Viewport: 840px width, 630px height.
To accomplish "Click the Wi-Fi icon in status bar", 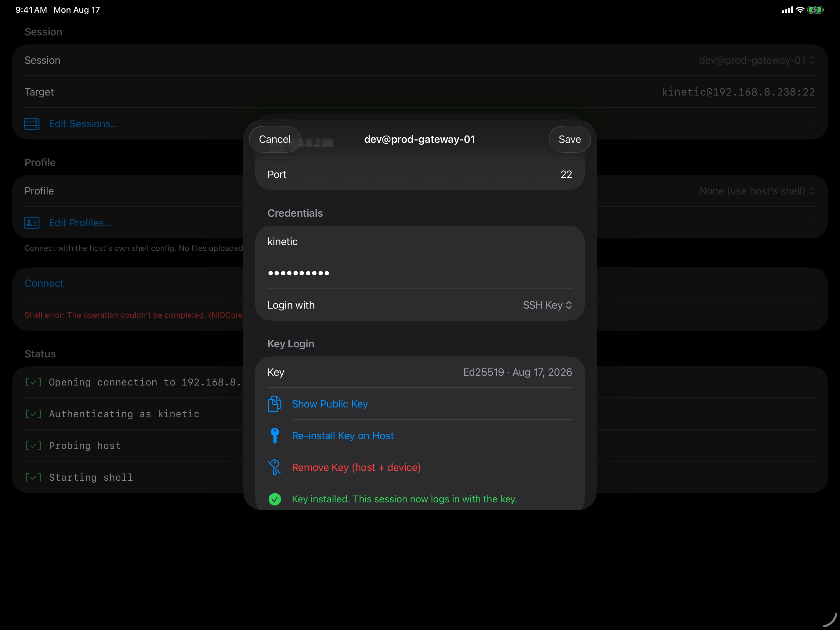I will [x=800, y=10].
